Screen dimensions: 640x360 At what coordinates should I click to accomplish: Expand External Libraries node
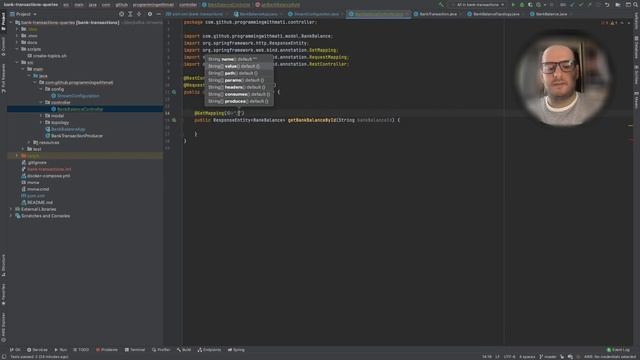click(x=11, y=209)
